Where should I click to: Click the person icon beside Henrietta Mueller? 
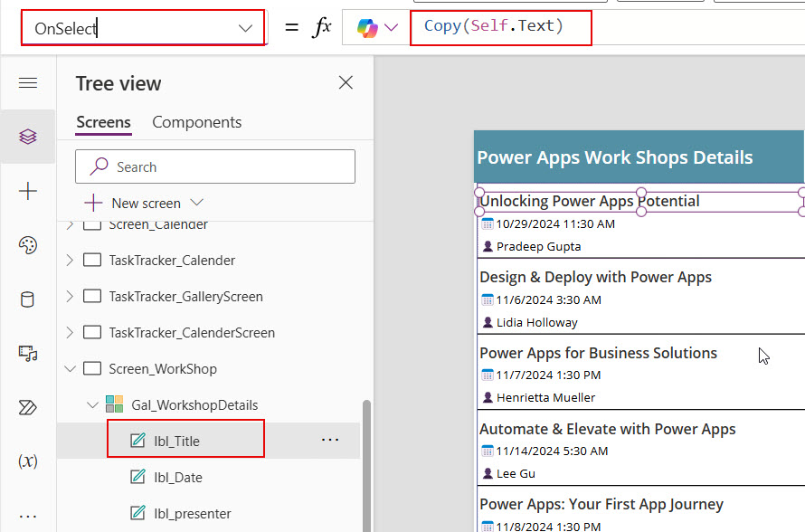click(488, 397)
